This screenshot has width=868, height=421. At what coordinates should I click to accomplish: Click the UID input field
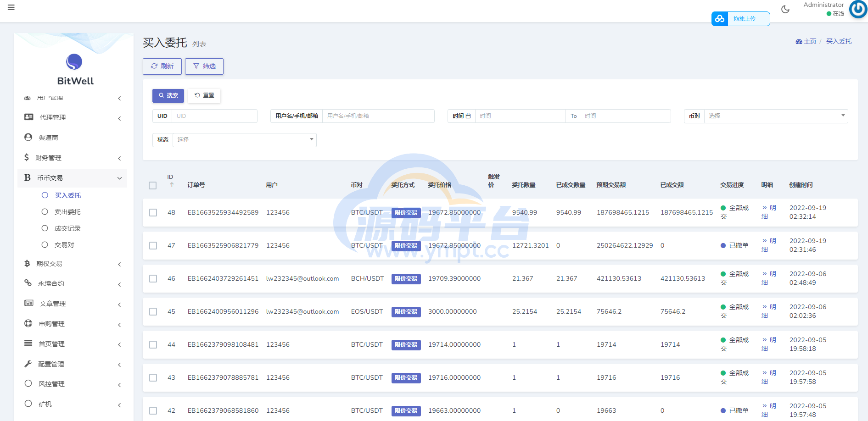point(214,116)
